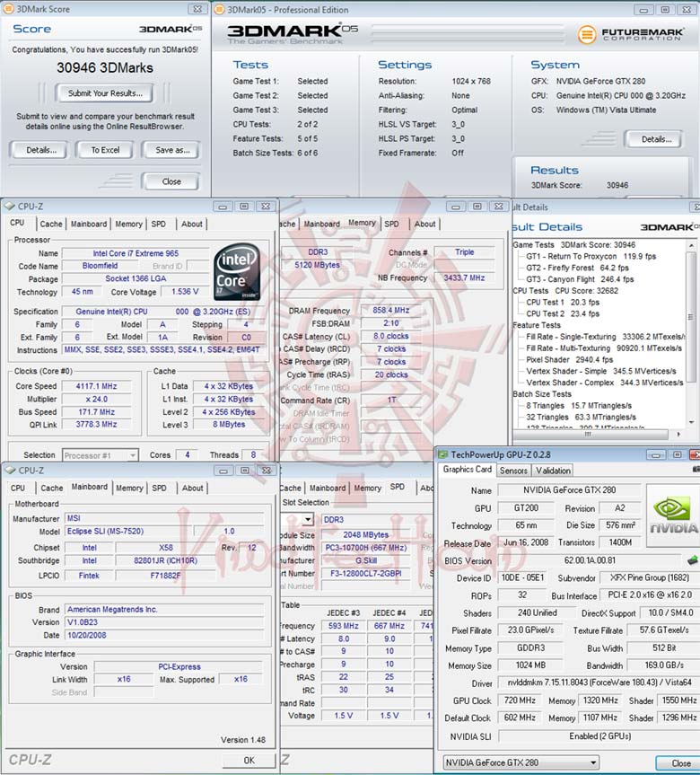The width and height of the screenshot is (700, 775).
Task: Click the Core Speed value 4117.1 MHz
Action: 96,386
